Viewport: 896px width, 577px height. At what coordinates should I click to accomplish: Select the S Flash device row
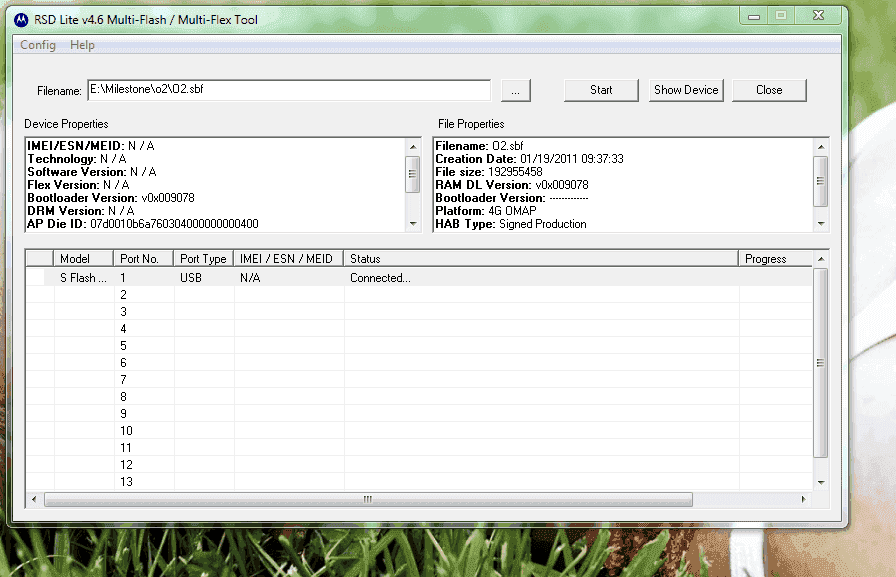coord(419,278)
